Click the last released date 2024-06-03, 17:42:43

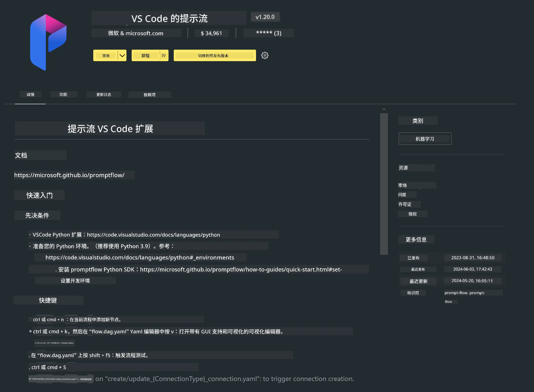point(473,269)
